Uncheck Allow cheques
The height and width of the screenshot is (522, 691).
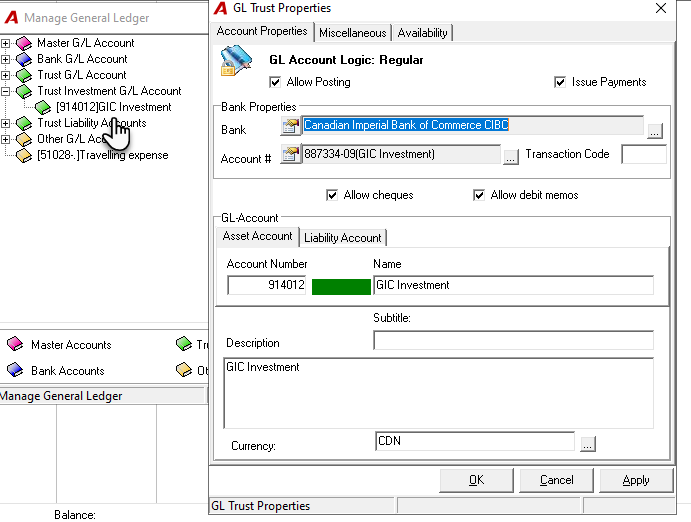[332, 195]
